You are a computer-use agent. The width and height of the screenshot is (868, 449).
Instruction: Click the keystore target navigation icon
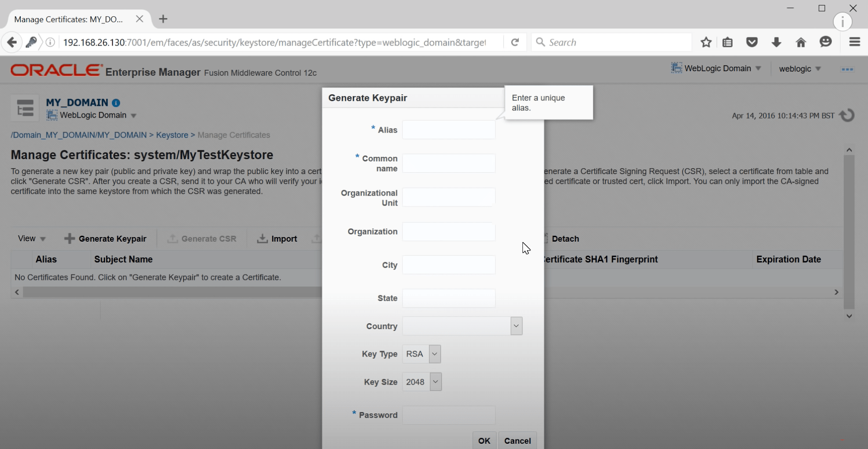pyautogui.click(x=25, y=108)
